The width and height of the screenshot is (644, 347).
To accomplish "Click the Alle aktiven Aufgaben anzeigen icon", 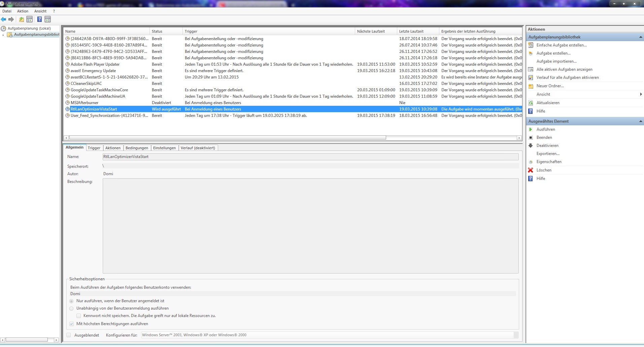I will click(531, 69).
